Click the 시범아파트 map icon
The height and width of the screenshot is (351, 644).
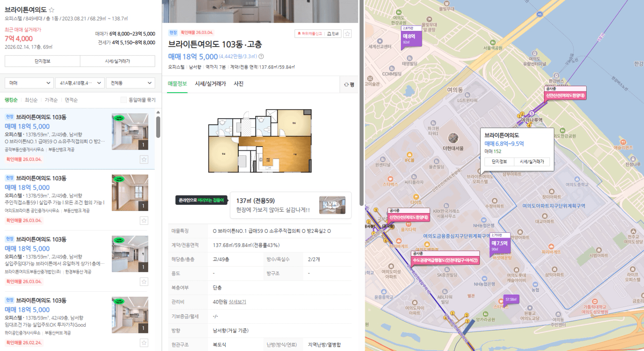(x=598, y=250)
